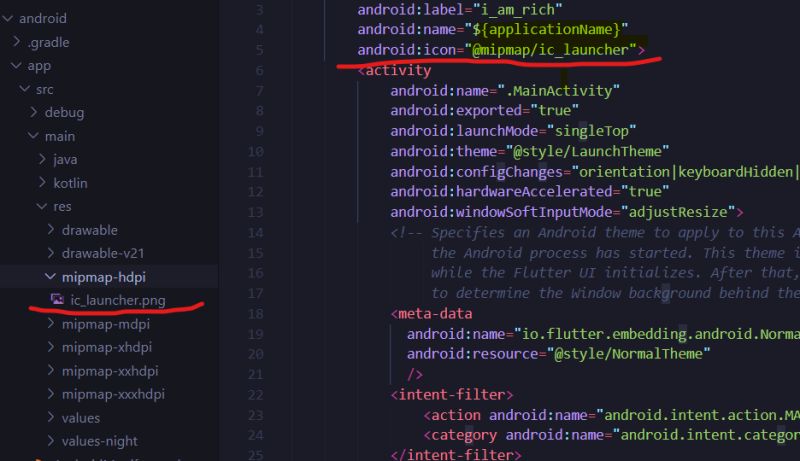Collapse the app folder chevron
The image size is (800, 461).
tap(16, 65)
